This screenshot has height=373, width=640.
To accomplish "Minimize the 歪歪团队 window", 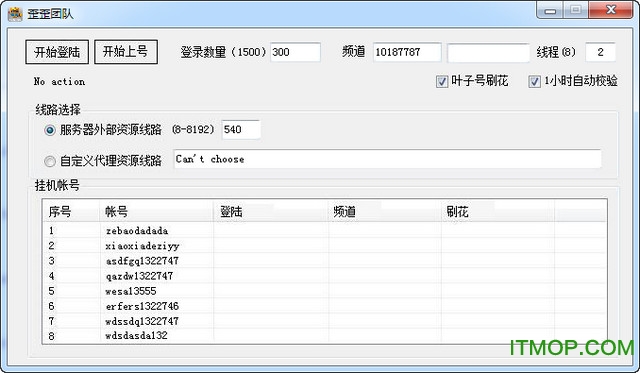I will (550, 10).
